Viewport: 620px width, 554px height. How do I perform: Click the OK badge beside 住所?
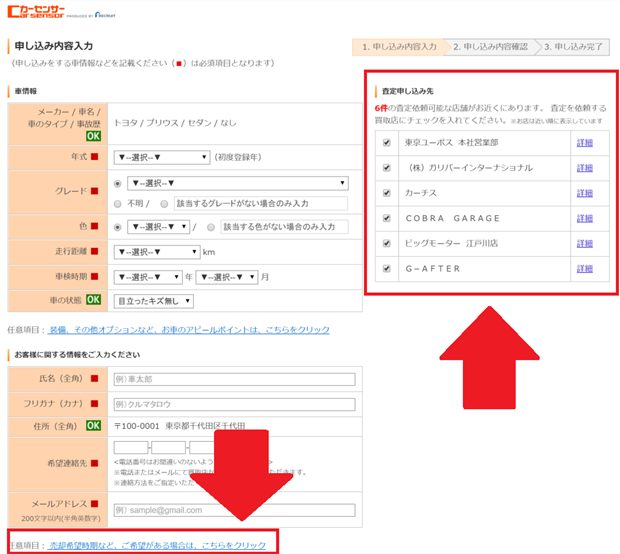93,425
